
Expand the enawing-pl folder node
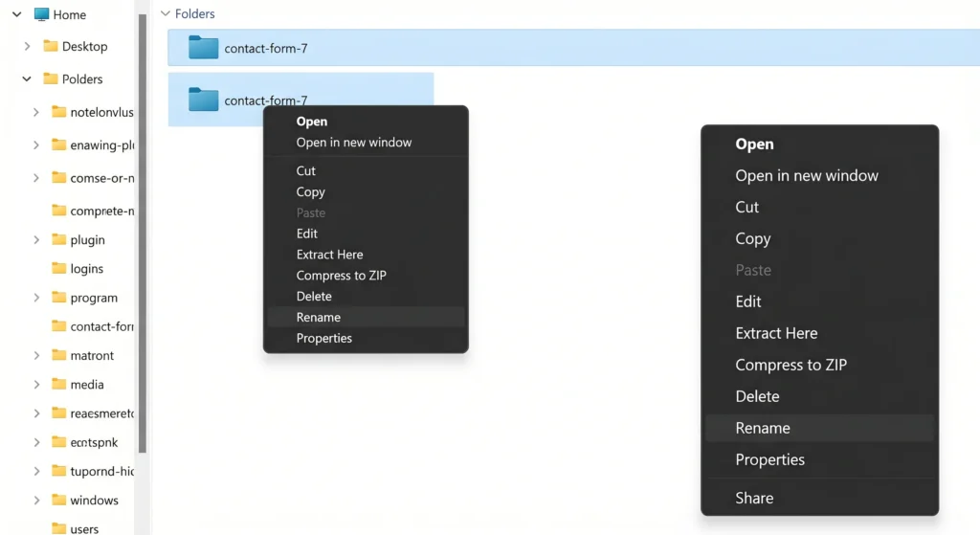point(36,145)
